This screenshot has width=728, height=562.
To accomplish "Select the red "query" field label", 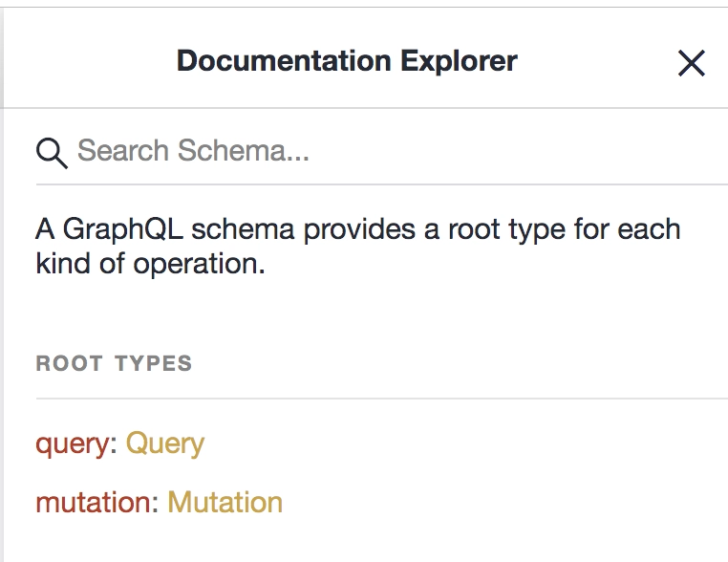I will click(x=73, y=444).
